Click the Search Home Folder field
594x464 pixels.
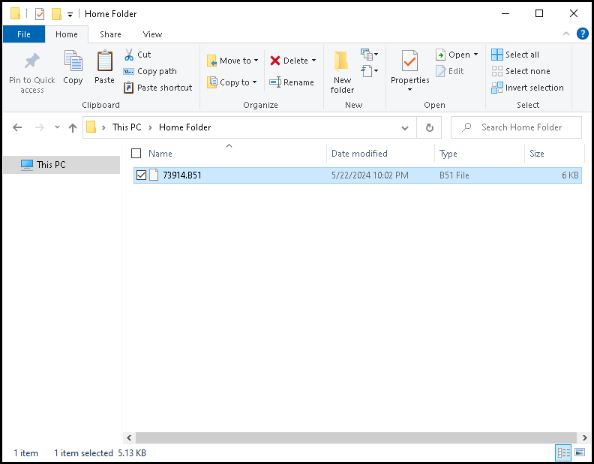click(516, 128)
